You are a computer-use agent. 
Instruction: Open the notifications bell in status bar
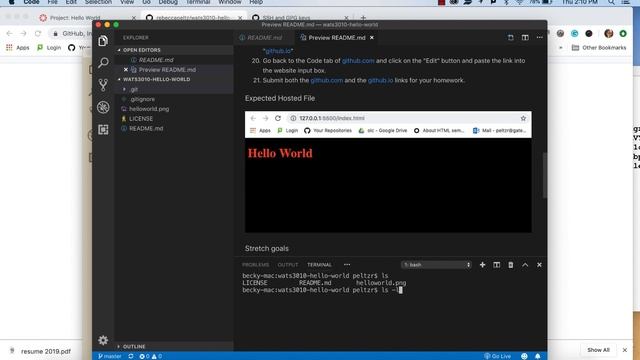[x=538, y=356]
